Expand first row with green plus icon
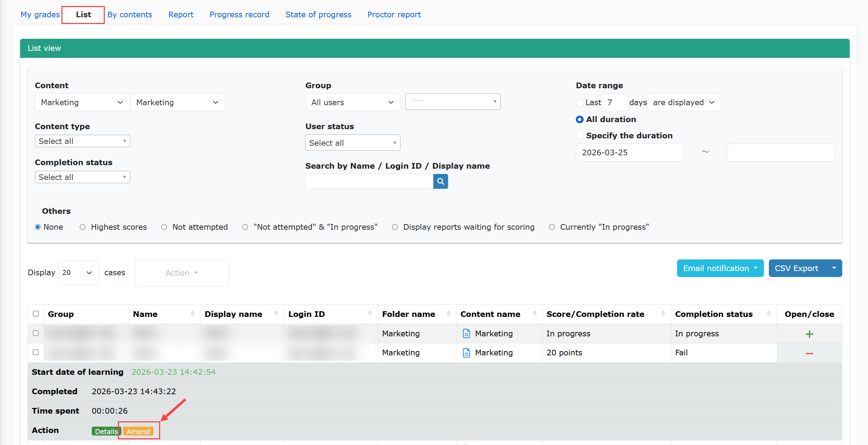The height and width of the screenshot is (445, 868). (809, 334)
